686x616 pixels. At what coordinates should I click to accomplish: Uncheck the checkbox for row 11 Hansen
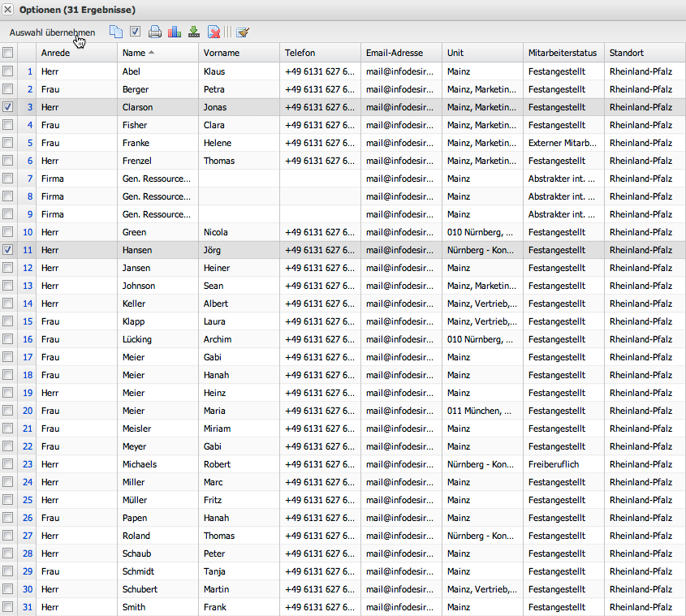coord(8,250)
